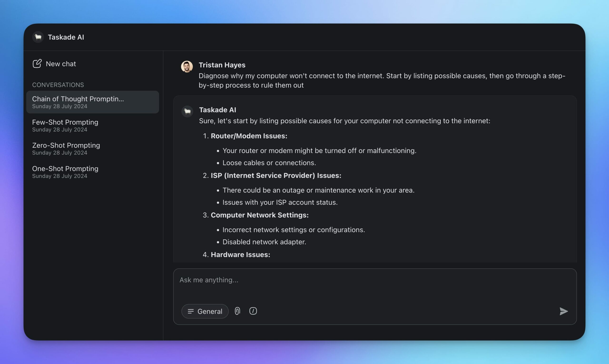Click the Tristan Hayes sender name
The image size is (609, 364).
[222, 65]
